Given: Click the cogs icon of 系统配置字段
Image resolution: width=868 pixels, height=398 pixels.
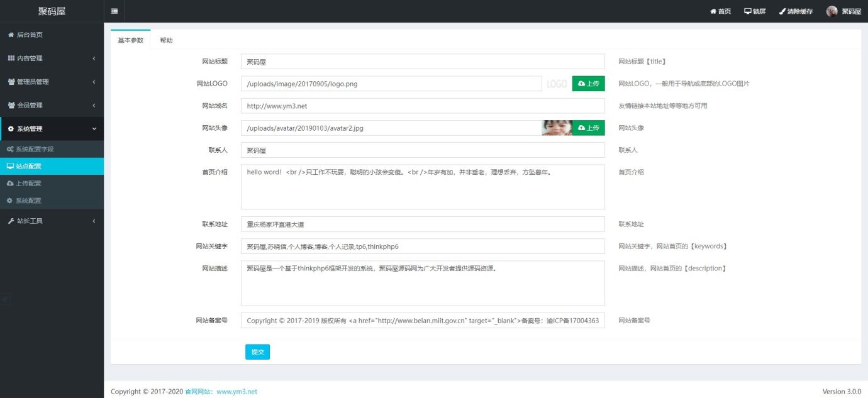Looking at the screenshot, I should tap(10, 150).
